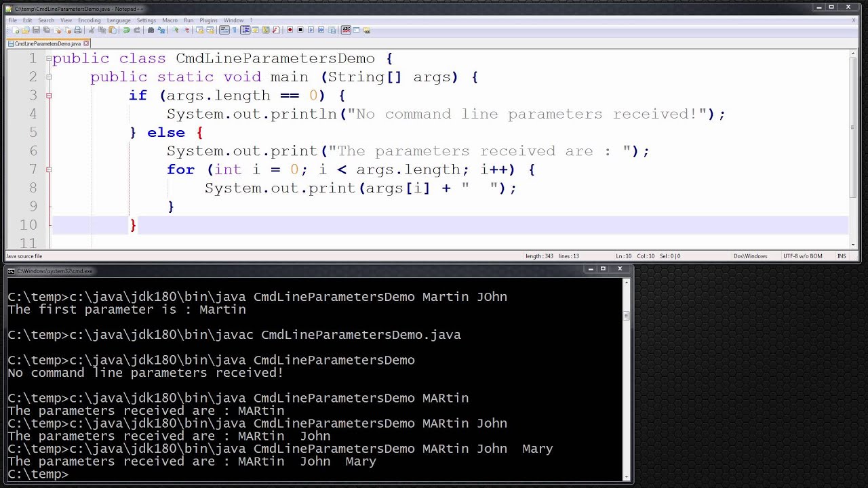Click the cmd.exe title bar icon
The image size is (868, 488).
(x=11, y=271)
